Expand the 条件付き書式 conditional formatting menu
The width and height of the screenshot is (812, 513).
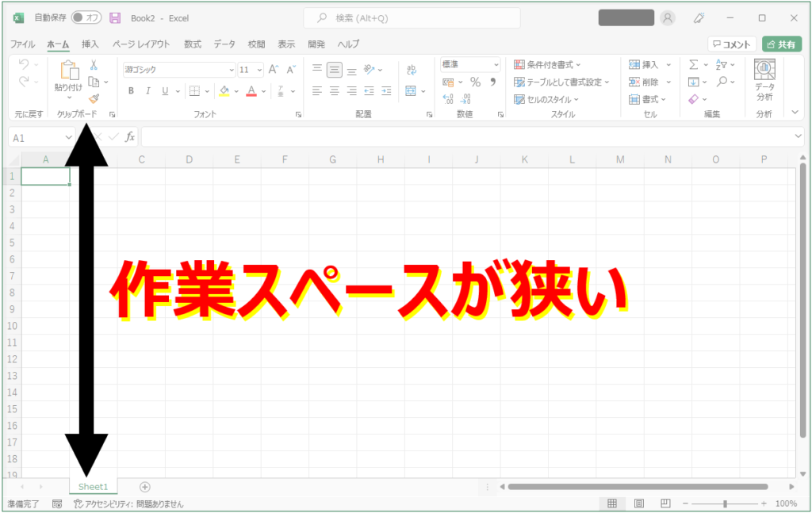click(547, 65)
